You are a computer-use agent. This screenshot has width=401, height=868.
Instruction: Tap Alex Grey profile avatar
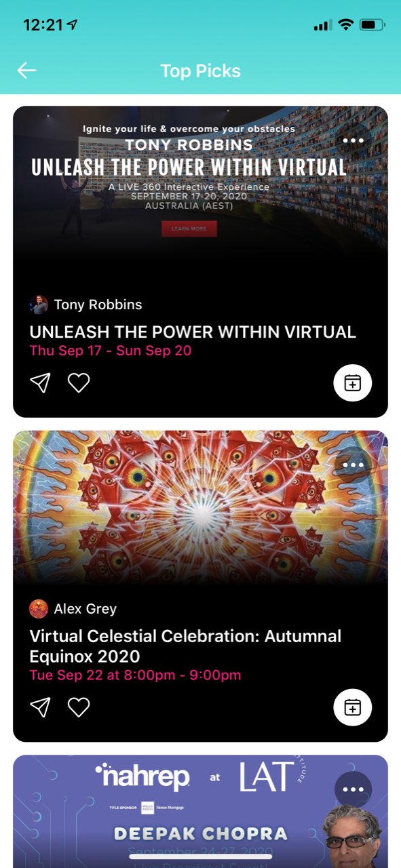tap(39, 609)
